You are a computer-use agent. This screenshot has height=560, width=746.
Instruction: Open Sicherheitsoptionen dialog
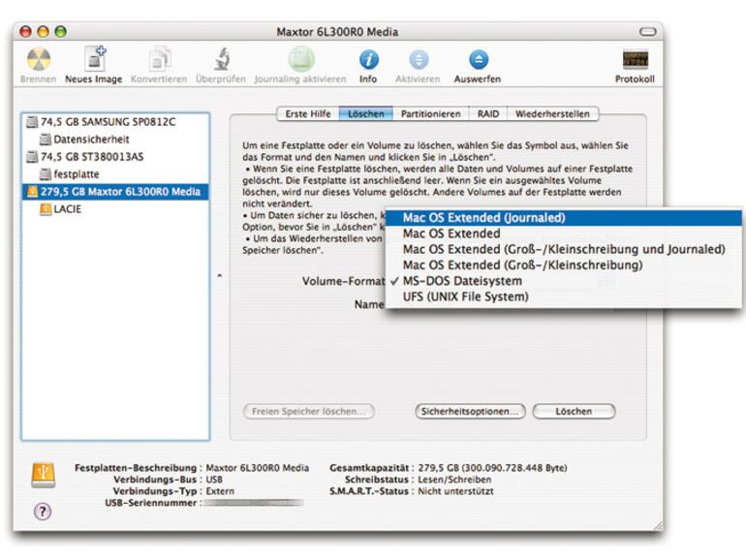pyautogui.click(x=470, y=411)
